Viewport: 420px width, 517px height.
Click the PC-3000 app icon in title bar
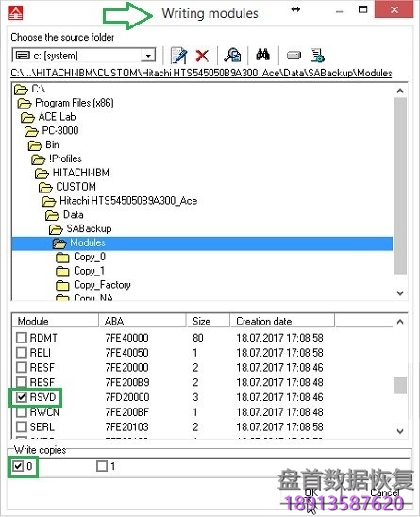(15, 13)
